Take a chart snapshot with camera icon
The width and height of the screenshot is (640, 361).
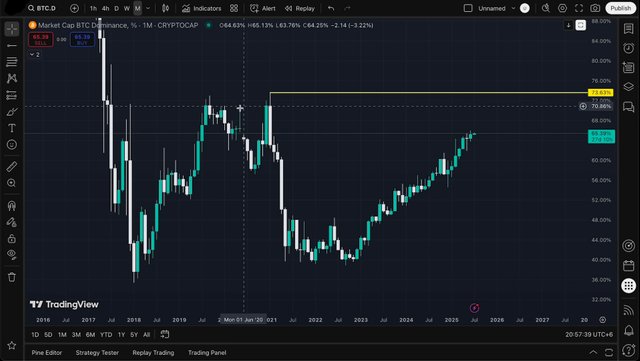(595, 8)
